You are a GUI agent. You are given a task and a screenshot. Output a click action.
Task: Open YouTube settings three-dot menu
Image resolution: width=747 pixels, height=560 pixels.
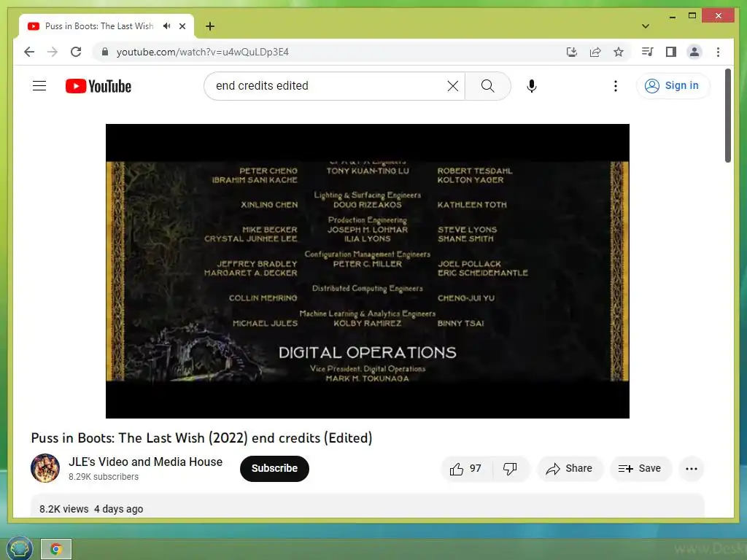[616, 86]
